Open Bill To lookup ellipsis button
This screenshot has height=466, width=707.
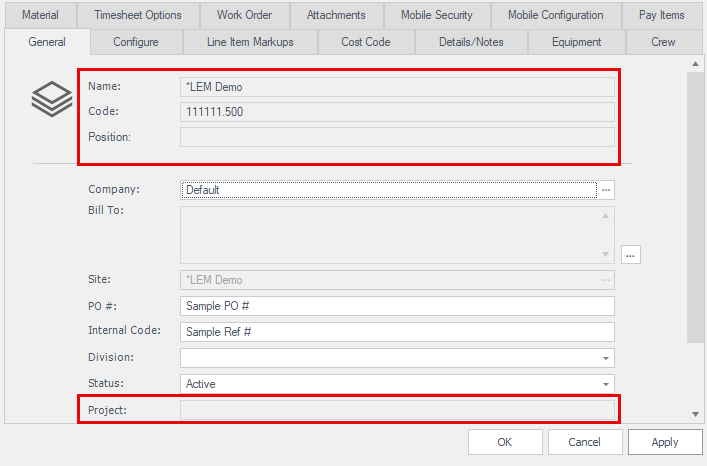pyautogui.click(x=630, y=255)
